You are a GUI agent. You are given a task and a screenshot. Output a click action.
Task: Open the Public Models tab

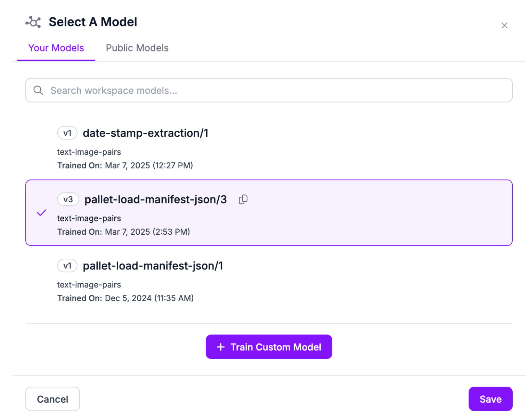point(137,48)
